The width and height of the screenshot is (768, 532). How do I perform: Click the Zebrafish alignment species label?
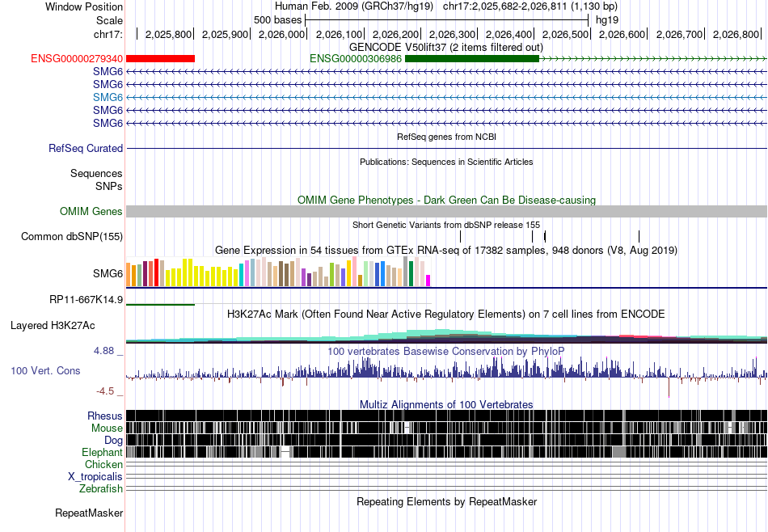pos(101,489)
